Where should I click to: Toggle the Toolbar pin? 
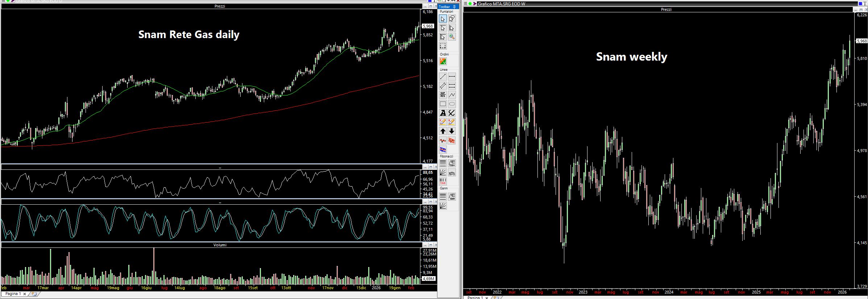[454, 7]
